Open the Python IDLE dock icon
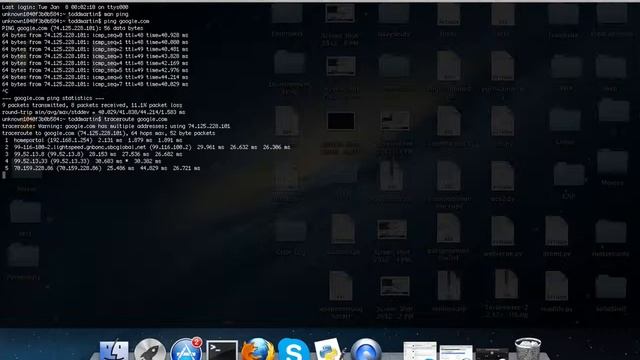 (x=329, y=350)
